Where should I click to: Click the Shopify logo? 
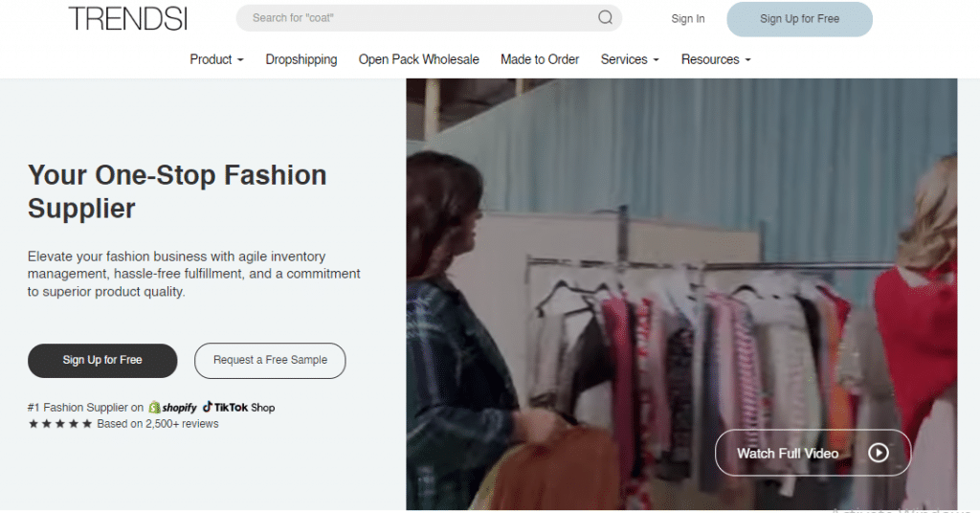coord(172,408)
